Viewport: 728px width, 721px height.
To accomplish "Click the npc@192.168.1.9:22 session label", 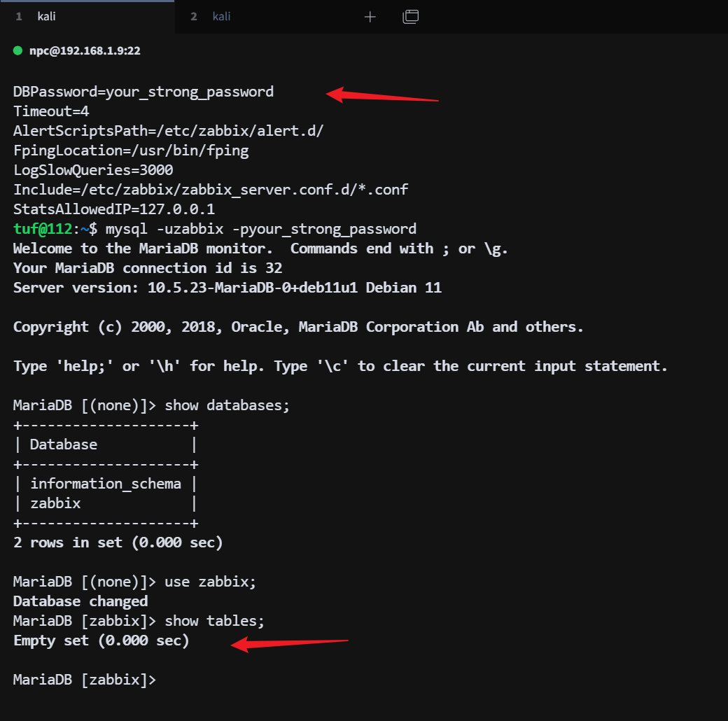I will coord(85,51).
